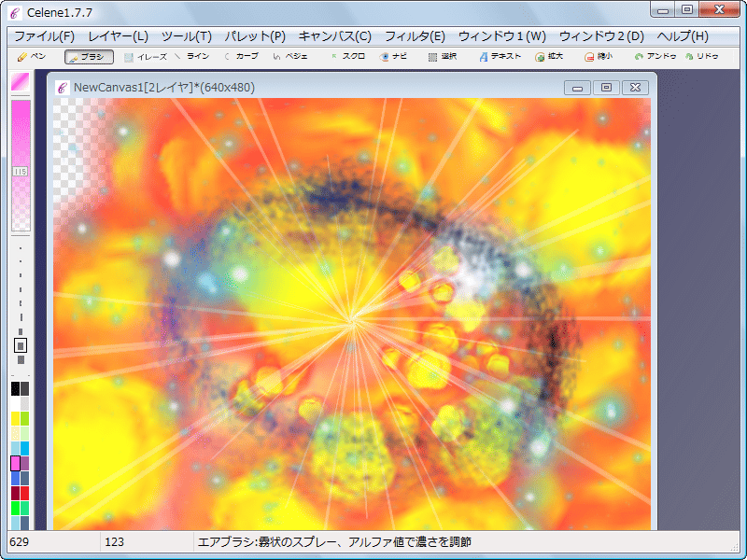Choose the smallest brush size dot

(21, 248)
